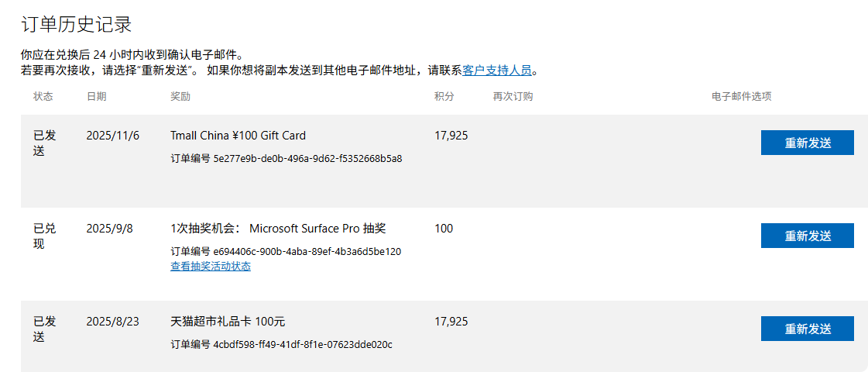Click the order number starting with e694406c
868x372 pixels.
pyautogui.click(x=286, y=252)
